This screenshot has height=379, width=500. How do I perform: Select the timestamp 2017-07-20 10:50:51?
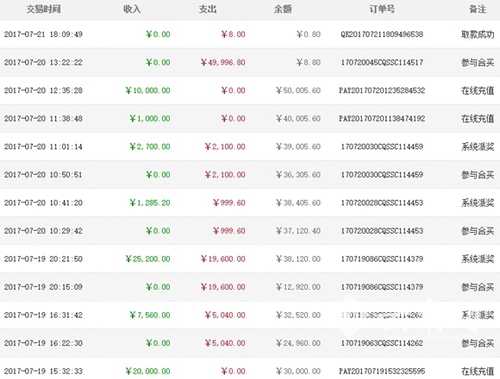(x=43, y=175)
